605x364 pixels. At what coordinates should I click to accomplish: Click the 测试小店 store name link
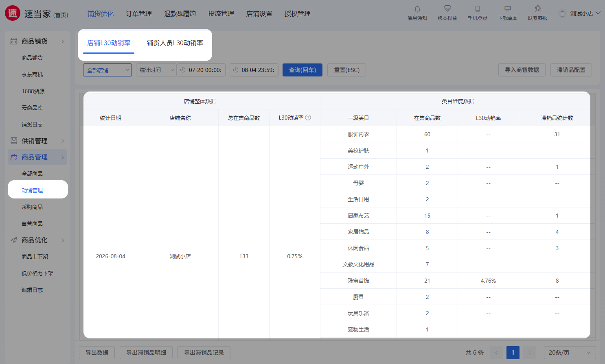(180, 256)
